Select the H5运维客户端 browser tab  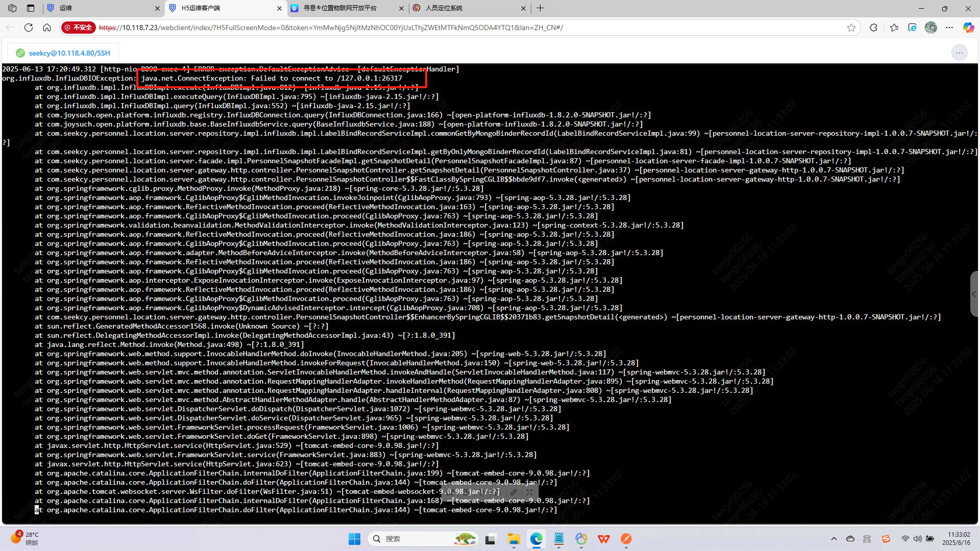click(224, 8)
